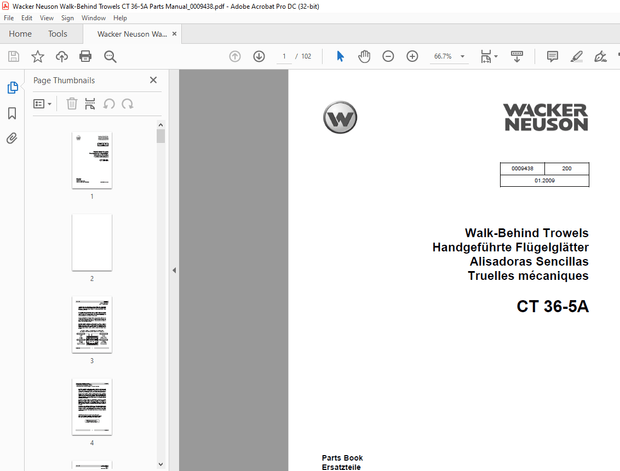
Task: Add a comment with the speech bubble icon
Action: pyautogui.click(x=552, y=57)
